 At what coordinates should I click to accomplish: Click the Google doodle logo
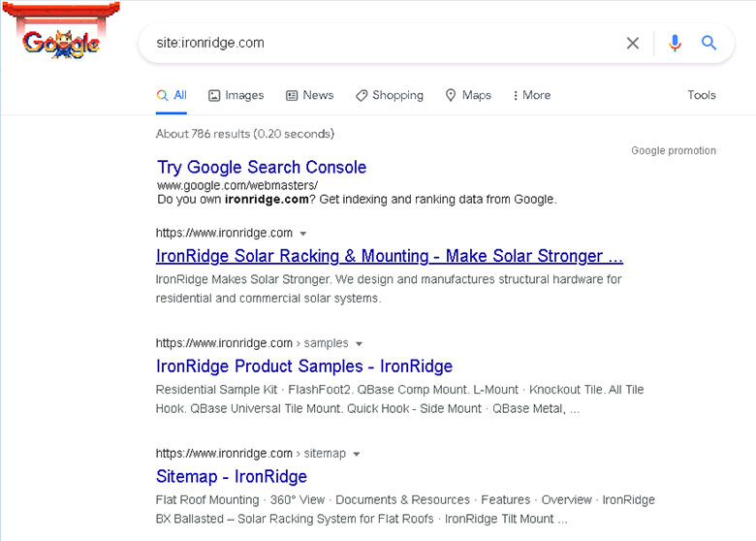61,43
